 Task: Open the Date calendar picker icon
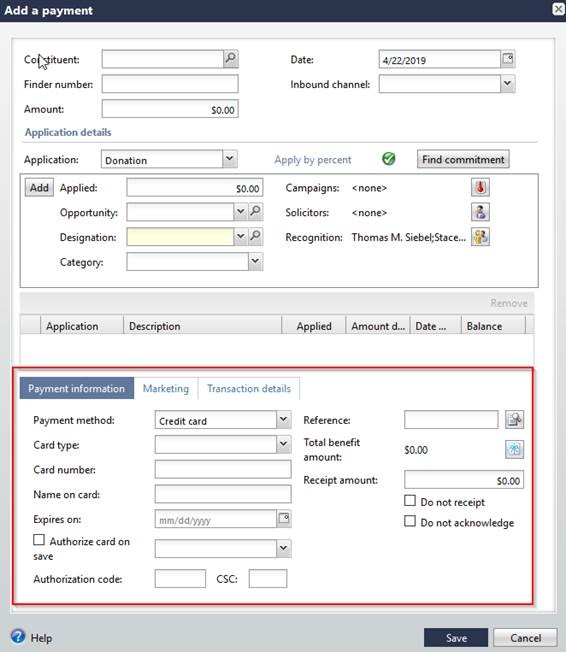point(508,59)
